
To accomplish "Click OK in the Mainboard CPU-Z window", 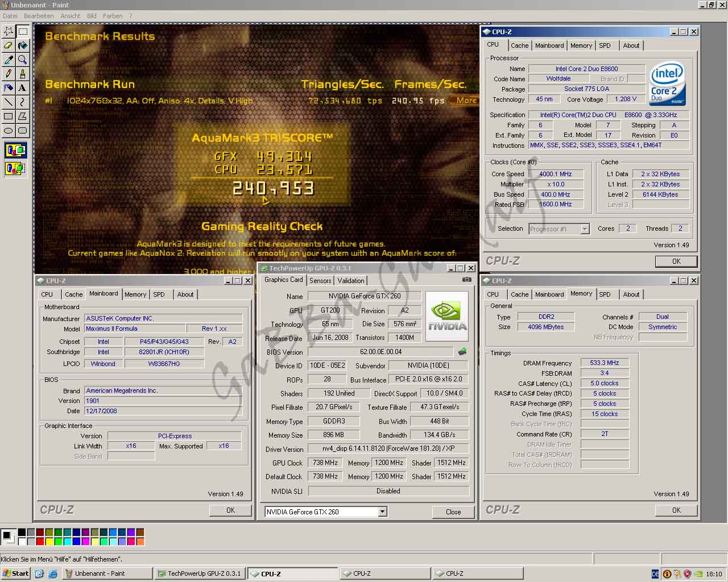I will [x=230, y=510].
